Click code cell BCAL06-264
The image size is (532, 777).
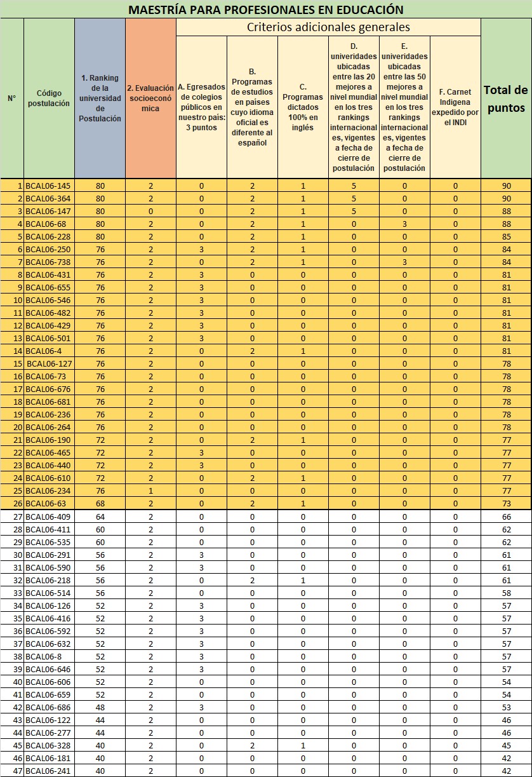point(49,427)
